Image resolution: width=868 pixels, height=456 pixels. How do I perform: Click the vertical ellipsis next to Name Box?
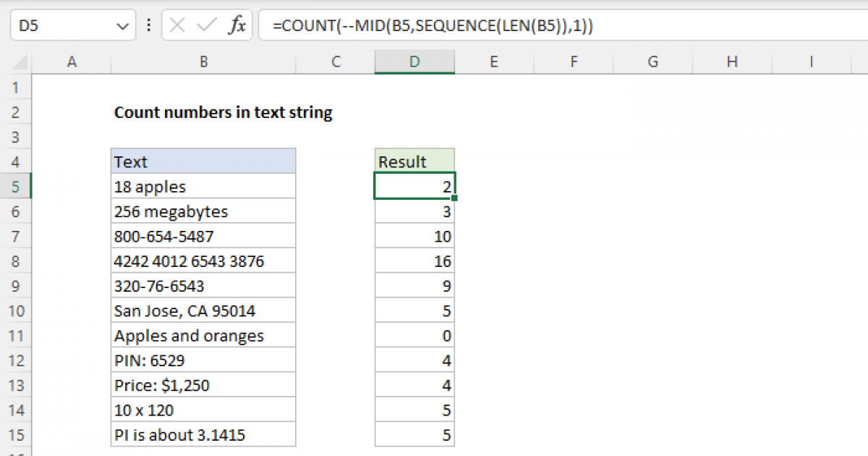tap(148, 24)
